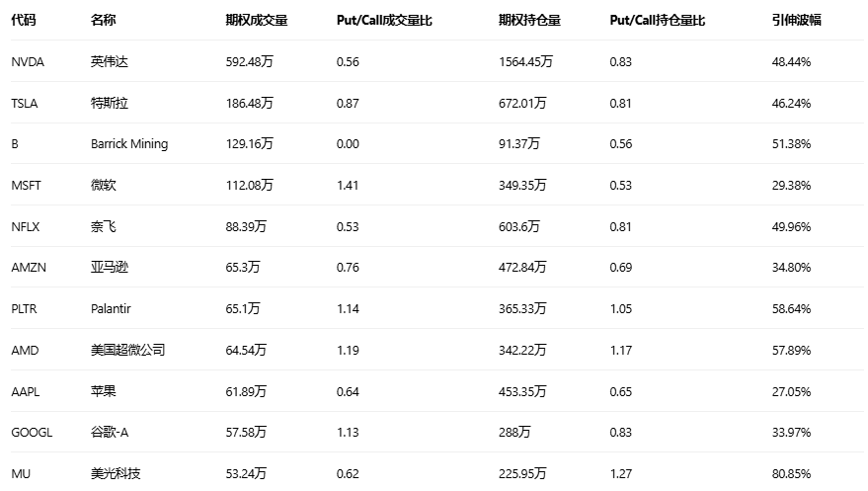Screen dimensions: 868x491
Task: Click the 名称 column header
Action: [x=103, y=20]
